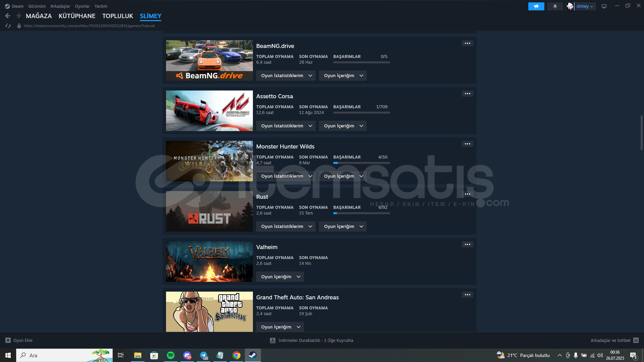This screenshot has height=362, width=644.
Task: Open three-dot menu for BeamNG.drive
Action: point(467,43)
